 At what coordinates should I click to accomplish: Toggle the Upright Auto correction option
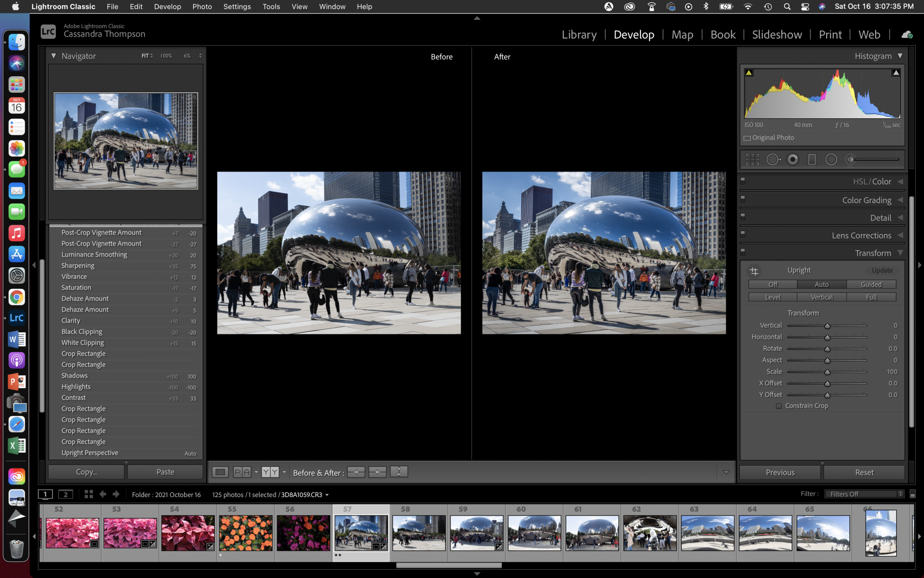pos(821,284)
